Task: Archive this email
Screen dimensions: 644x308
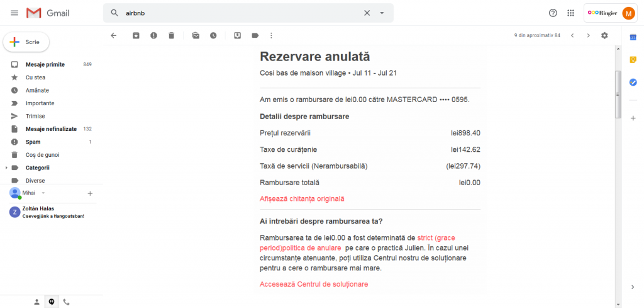Action: [136, 36]
